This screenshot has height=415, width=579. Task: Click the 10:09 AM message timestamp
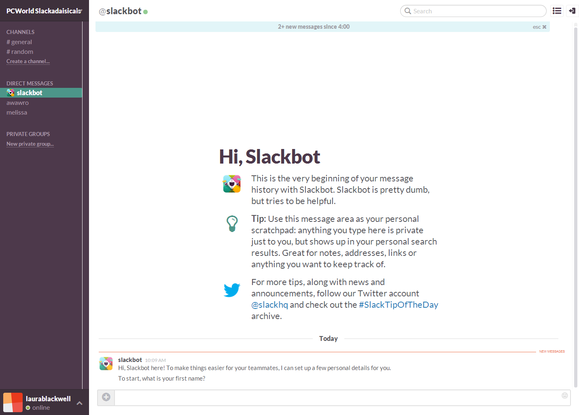tap(155, 360)
